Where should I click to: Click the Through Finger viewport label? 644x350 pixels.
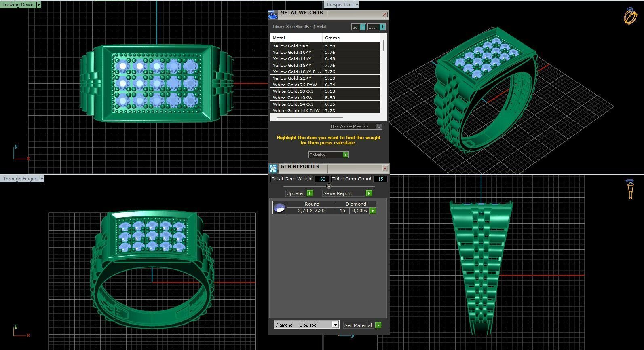[19, 178]
